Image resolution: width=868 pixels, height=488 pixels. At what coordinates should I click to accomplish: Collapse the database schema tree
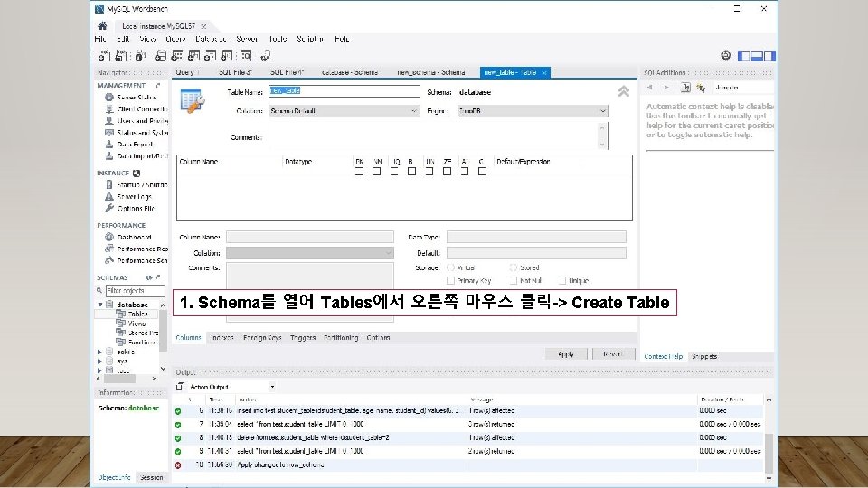point(100,305)
